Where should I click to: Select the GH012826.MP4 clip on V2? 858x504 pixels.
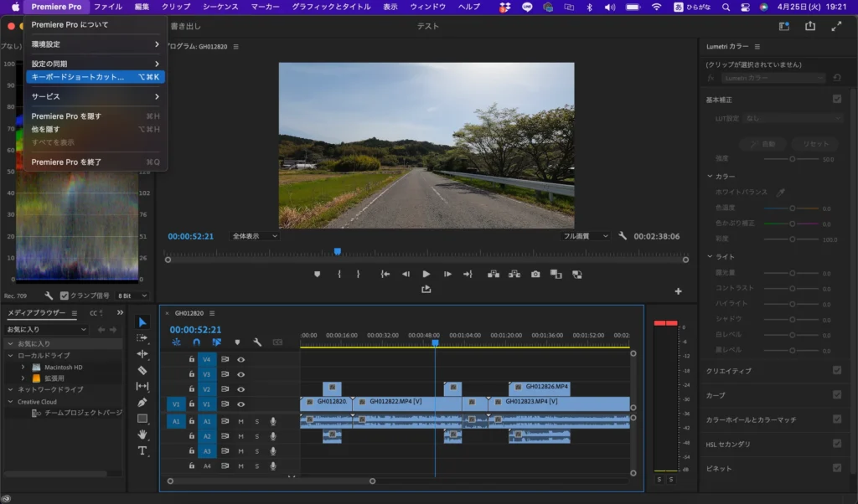point(540,388)
